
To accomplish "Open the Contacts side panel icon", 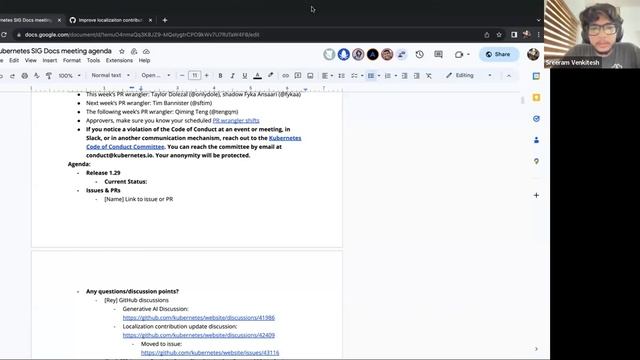I will tap(536, 140).
